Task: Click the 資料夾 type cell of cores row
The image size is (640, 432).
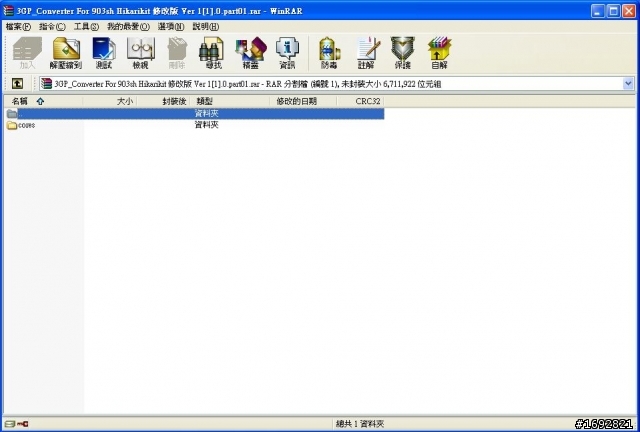Action: click(x=207, y=125)
